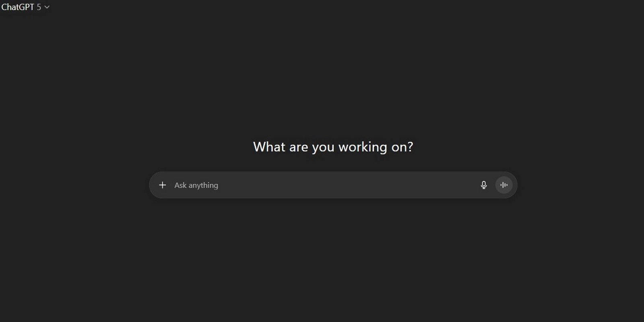Click the "What are you working on?" heading

333,147
